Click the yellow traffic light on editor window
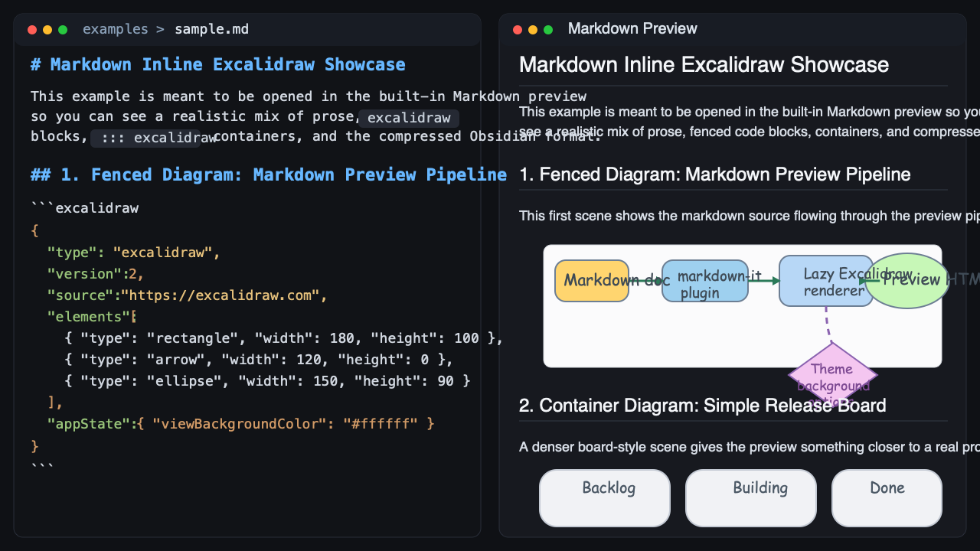Viewport: 980px width, 551px height. [47, 29]
